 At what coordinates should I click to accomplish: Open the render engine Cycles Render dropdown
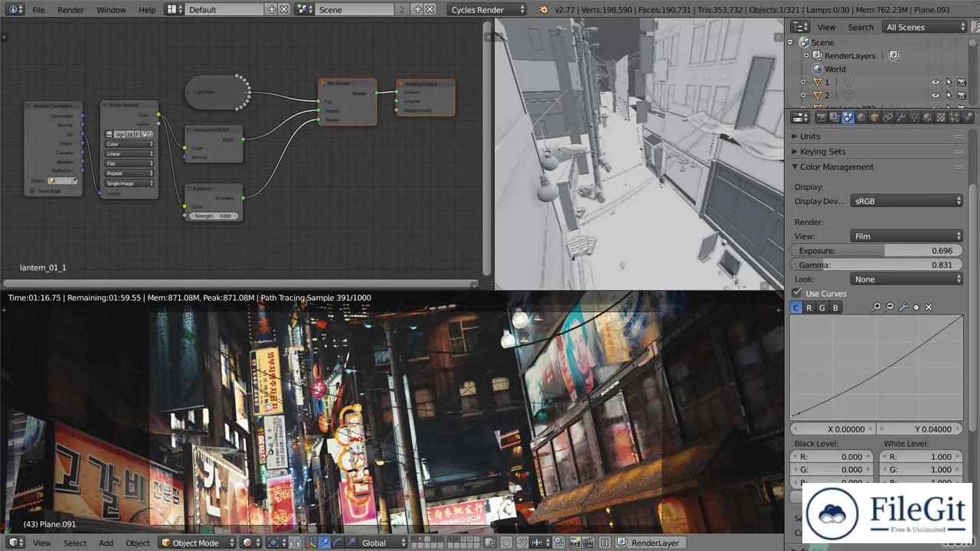tap(488, 9)
